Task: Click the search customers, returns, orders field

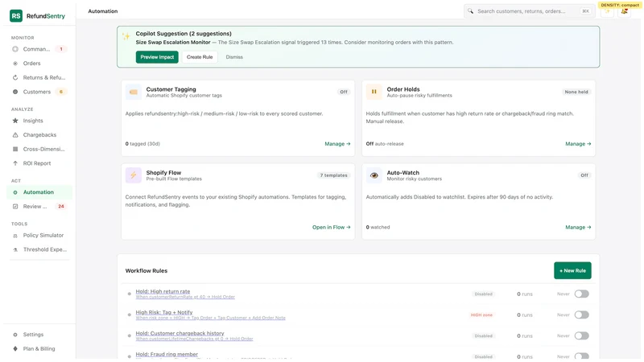Action: coord(530,11)
